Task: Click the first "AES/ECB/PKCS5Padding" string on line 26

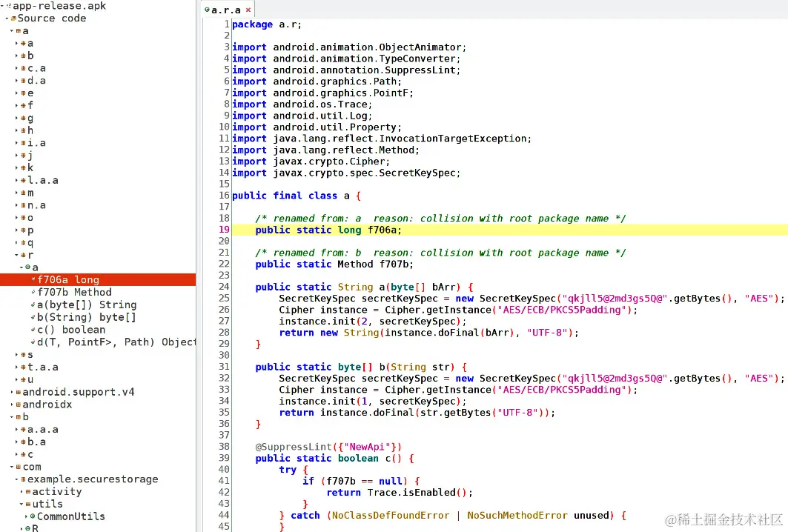Action: 564,310
